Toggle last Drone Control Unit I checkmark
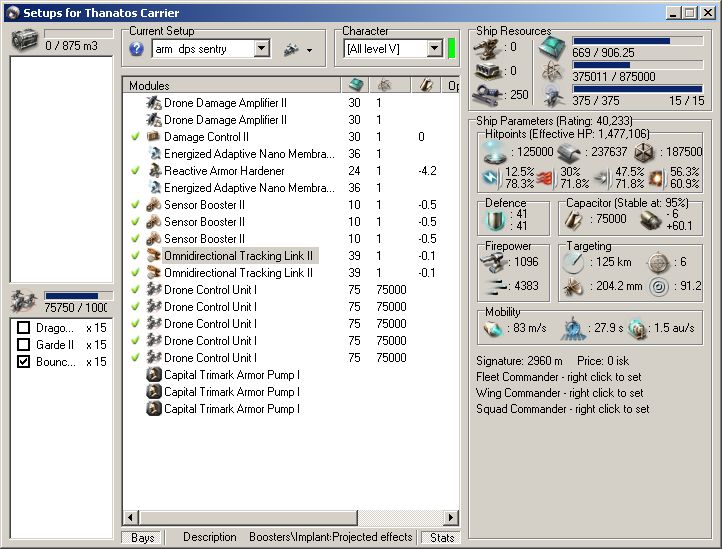 [x=135, y=358]
